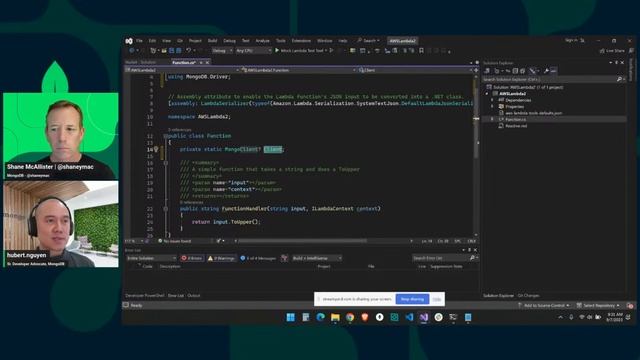Select the Solution 'AWSLambda2' root node
The height and width of the screenshot is (360, 640).
(x=524, y=87)
